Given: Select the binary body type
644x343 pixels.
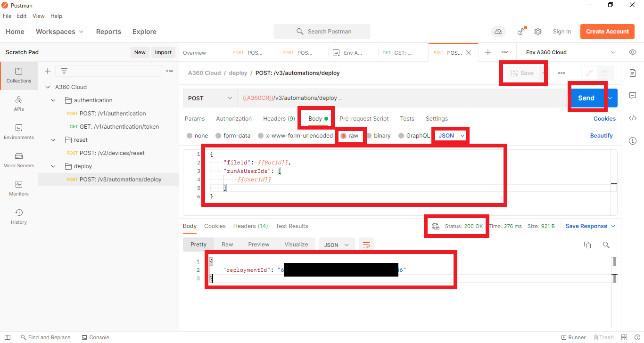Looking at the screenshot, I should 378,136.
